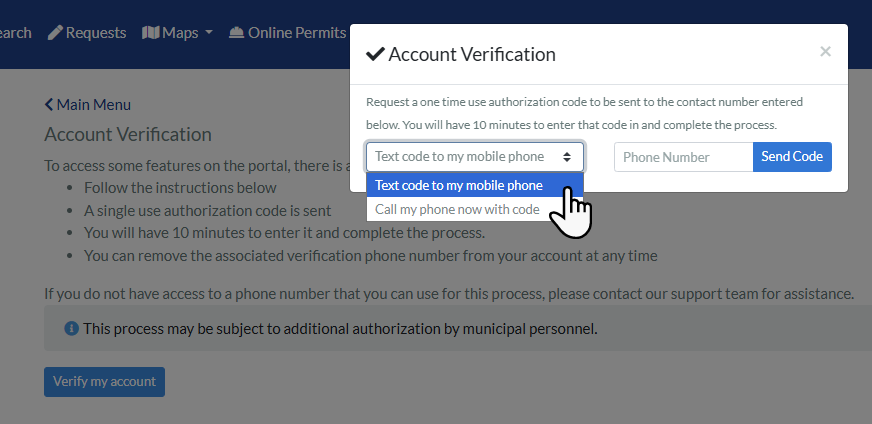The height and width of the screenshot is (424, 872).
Task: Go back via Main Menu link
Action: click(x=94, y=104)
